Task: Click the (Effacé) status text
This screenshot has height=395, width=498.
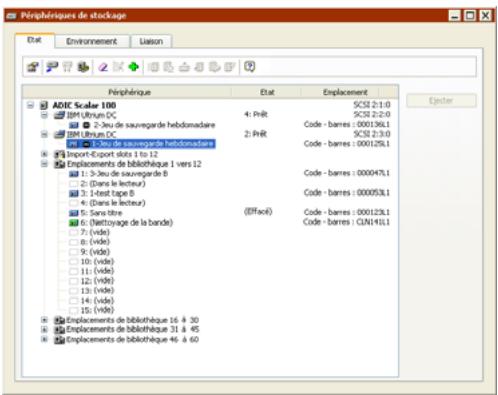Action: click(258, 212)
